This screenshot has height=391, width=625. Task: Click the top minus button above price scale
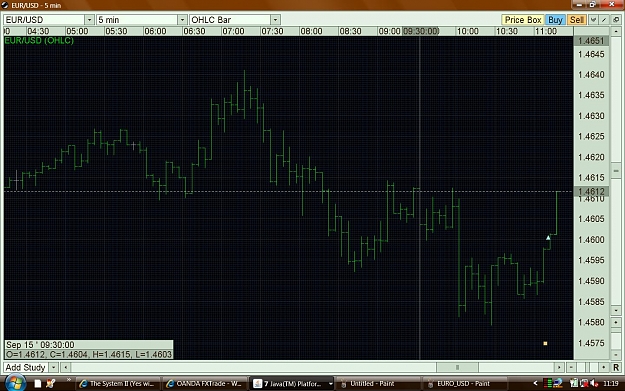pos(616,31)
